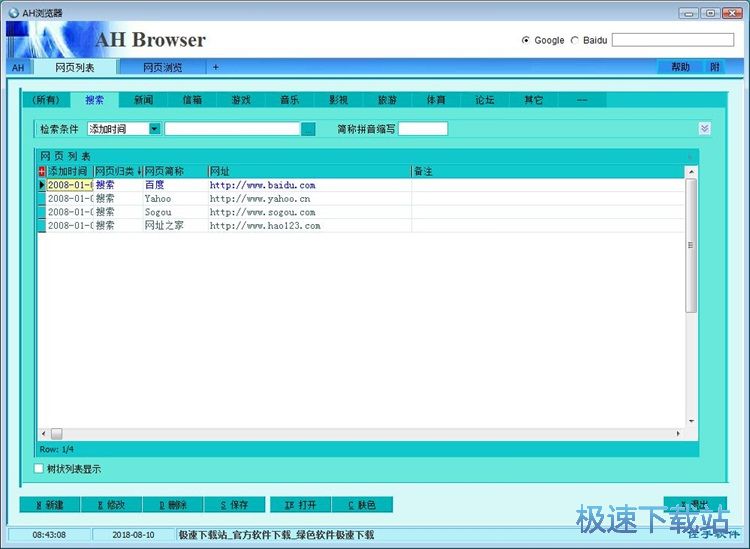This screenshot has width=750, height=549.
Task: Open the AH tab
Action: click(x=18, y=67)
